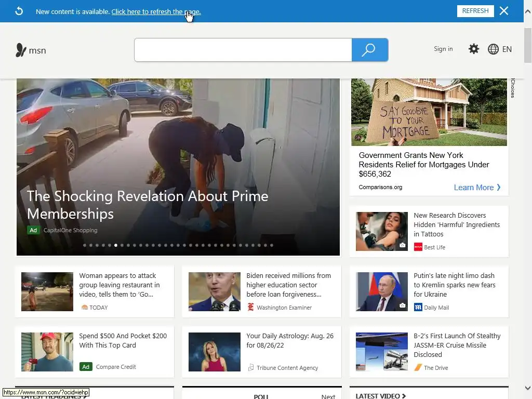Screen dimensions: 532x399
Task: Select the highlighted active carousel dot
Action: point(116,245)
